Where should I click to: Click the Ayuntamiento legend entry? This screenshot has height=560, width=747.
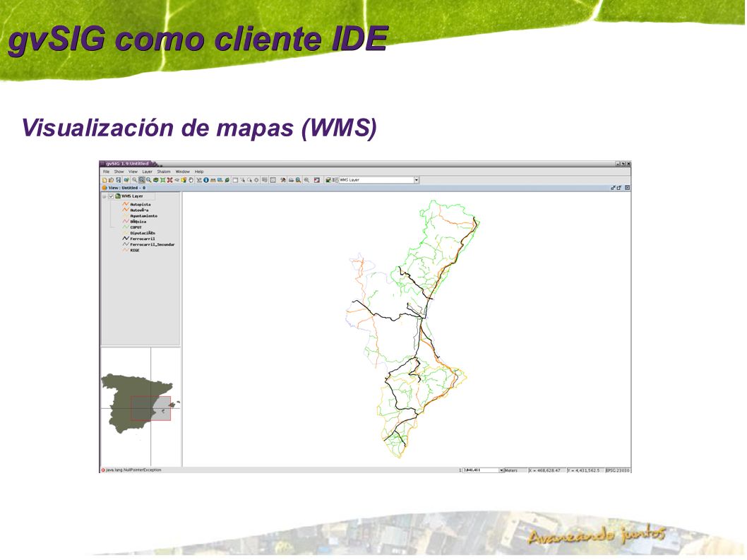tap(144, 216)
